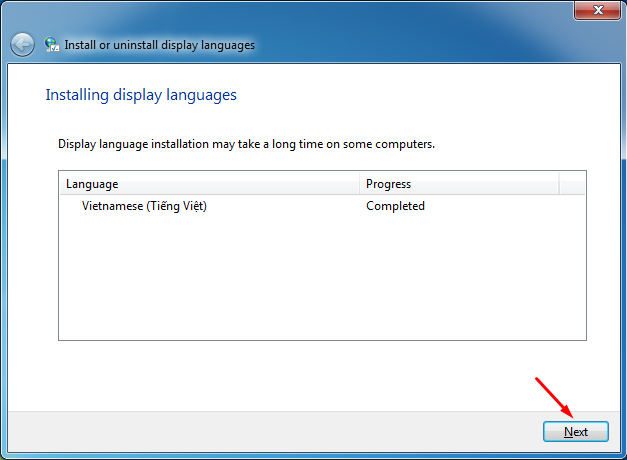Viewport: 627px width, 460px height.
Task: Click divider between Language and Progress headers
Action: tap(359, 184)
